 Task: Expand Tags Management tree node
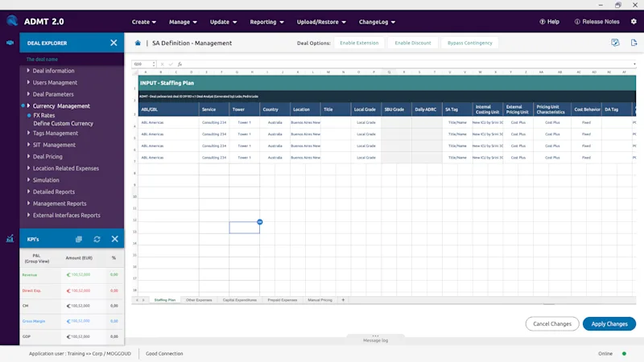coord(28,133)
